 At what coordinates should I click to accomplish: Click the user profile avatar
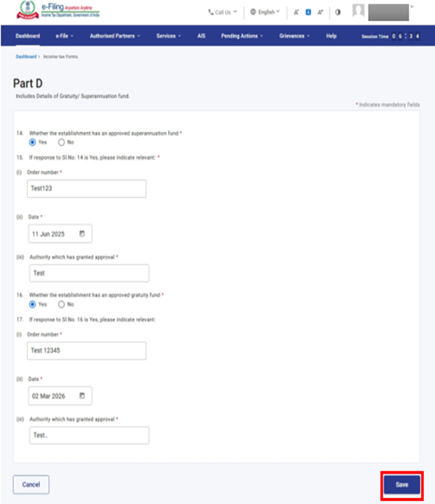359,11
